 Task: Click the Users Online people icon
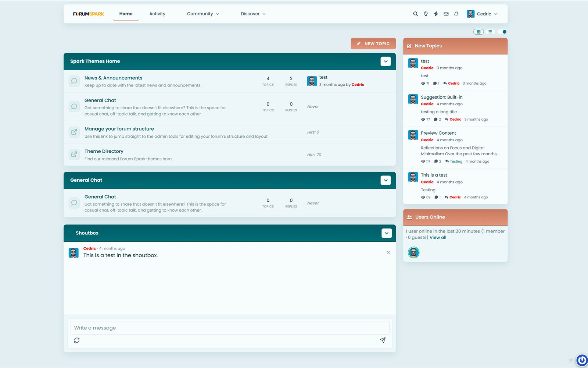pyautogui.click(x=409, y=217)
